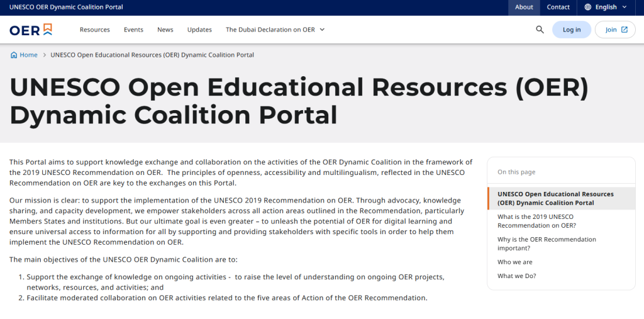The image size is (644, 319).
Task: Click the Join button
Action: click(x=615, y=30)
